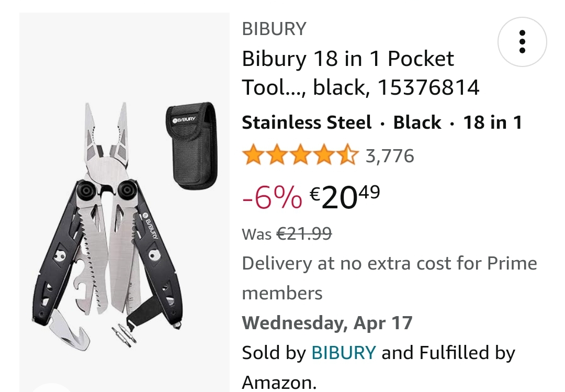Click the red -6% discount label
The image size is (565, 392).
[x=272, y=197]
